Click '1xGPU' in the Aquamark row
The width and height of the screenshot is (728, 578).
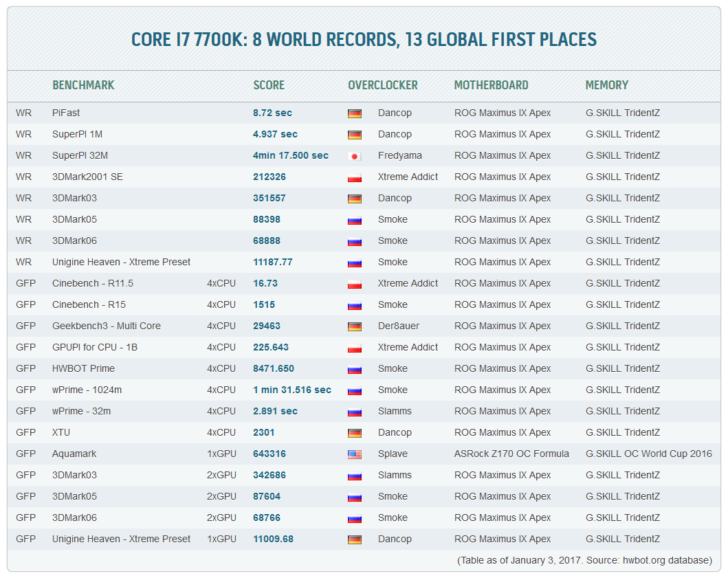coord(221,454)
